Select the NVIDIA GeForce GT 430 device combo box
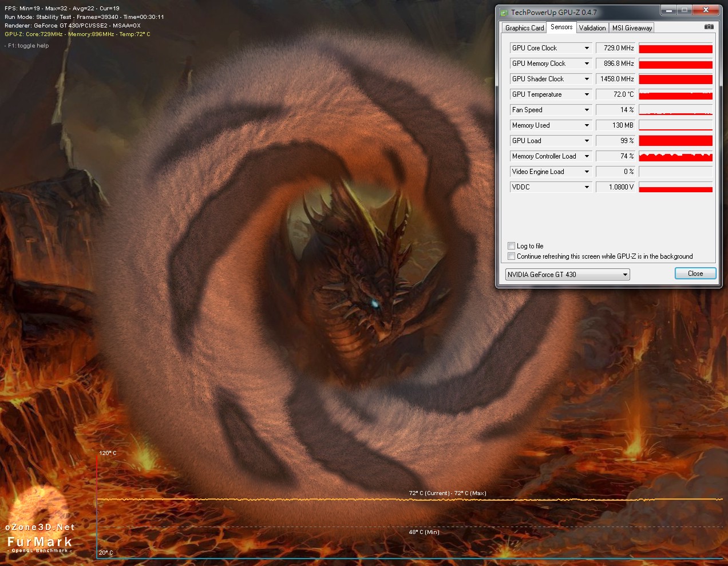728x566 pixels. pyautogui.click(x=567, y=275)
